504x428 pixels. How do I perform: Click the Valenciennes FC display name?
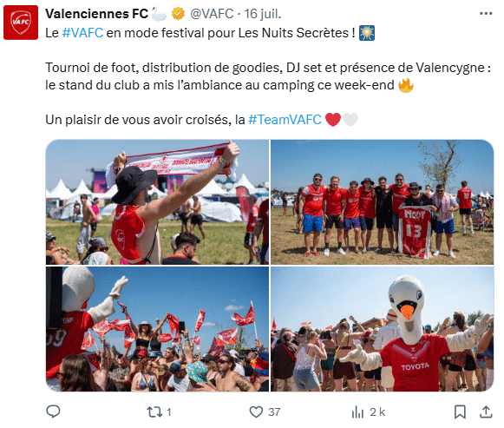(x=96, y=14)
